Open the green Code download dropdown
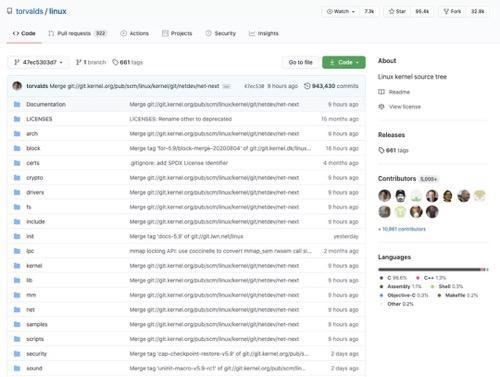The width and height of the screenshot is (500, 377). point(344,62)
